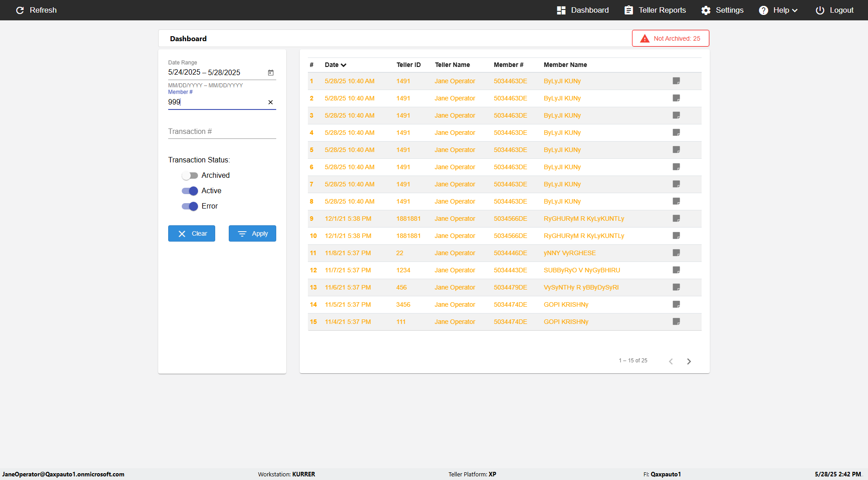Click member number 5034479DE
868x480 pixels.
pos(510,287)
